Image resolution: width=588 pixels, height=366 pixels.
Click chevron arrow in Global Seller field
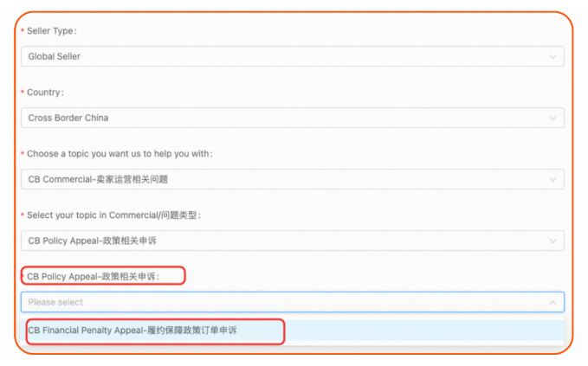coord(552,57)
